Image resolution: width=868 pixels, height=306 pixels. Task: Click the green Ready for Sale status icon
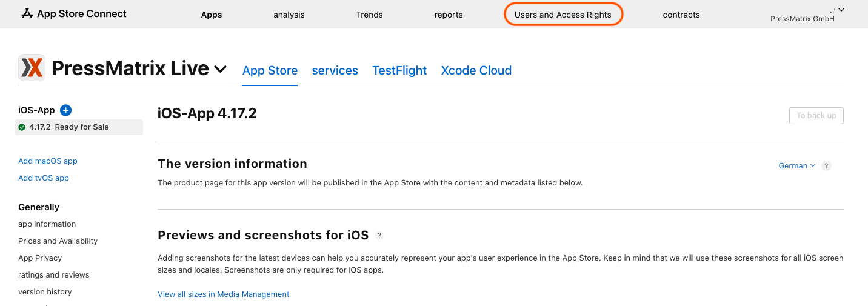[22, 127]
